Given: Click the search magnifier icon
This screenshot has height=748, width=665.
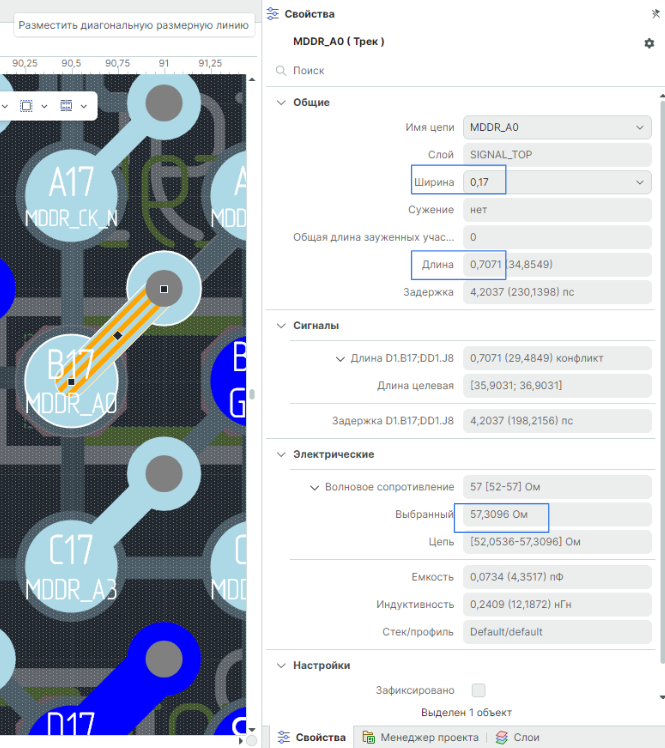Looking at the screenshot, I should 281,71.
